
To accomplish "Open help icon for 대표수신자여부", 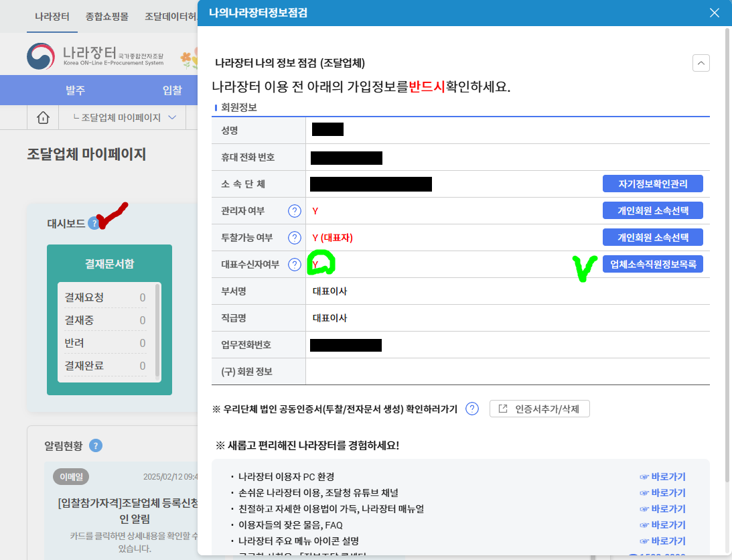I will (294, 265).
